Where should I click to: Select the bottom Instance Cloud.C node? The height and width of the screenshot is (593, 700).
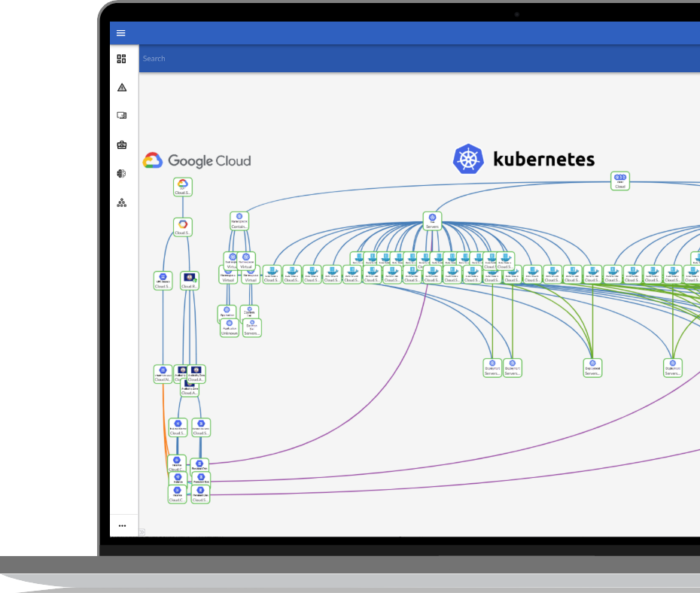[177, 494]
